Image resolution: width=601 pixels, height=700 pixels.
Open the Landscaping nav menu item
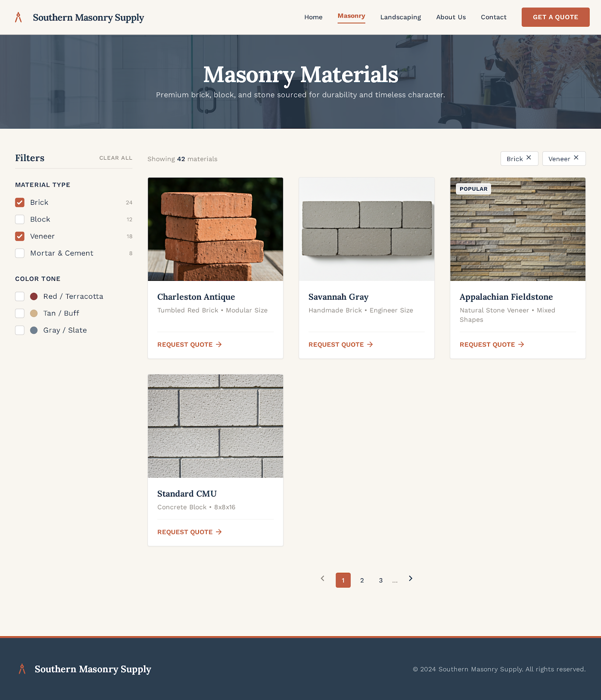(x=400, y=17)
